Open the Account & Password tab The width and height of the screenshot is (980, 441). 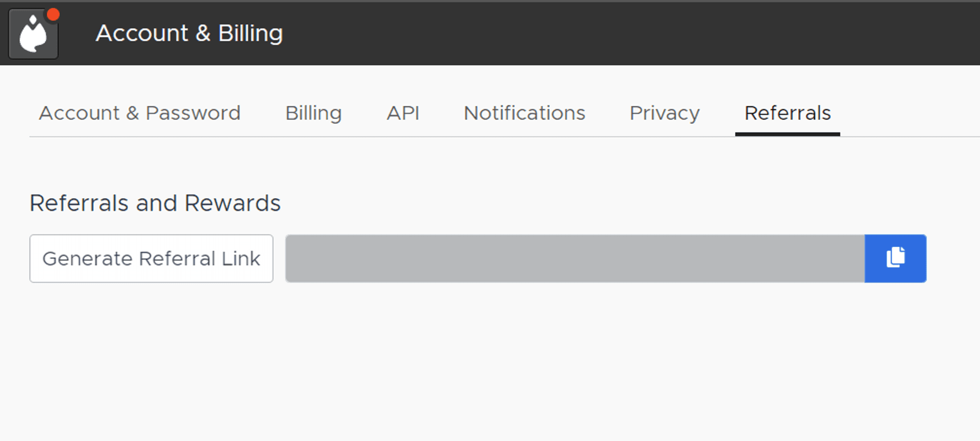tap(140, 113)
